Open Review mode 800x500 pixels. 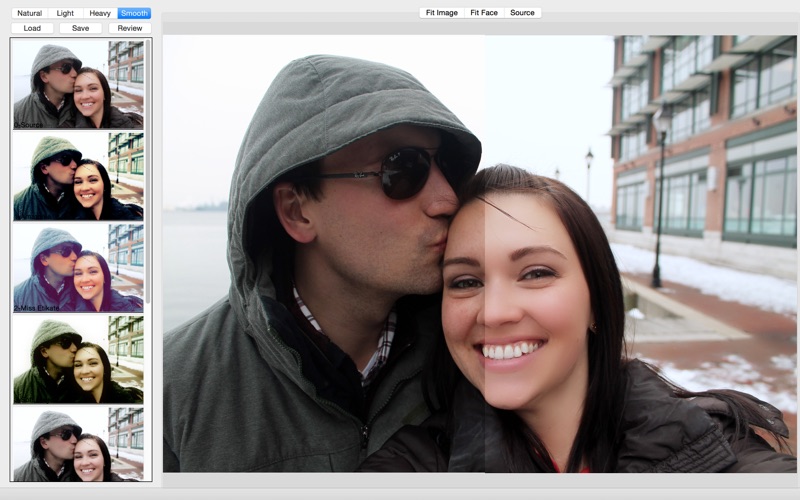pyautogui.click(x=130, y=28)
